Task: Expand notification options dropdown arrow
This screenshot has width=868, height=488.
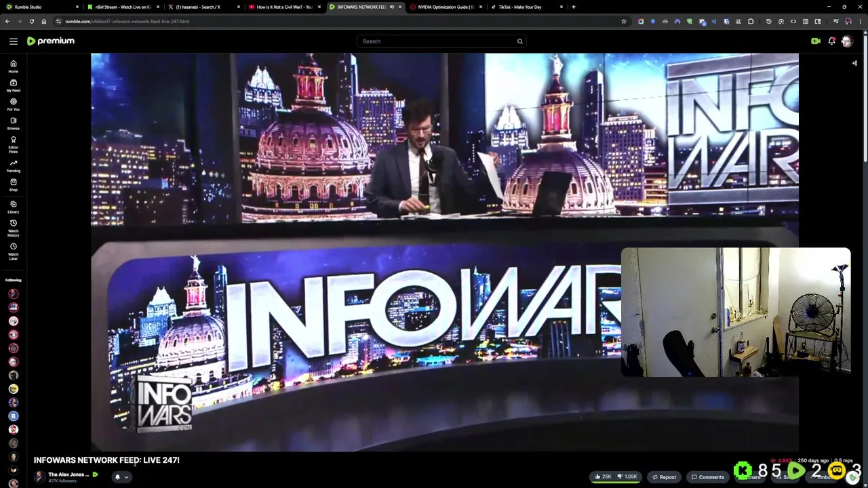Action: pos(126,477)
